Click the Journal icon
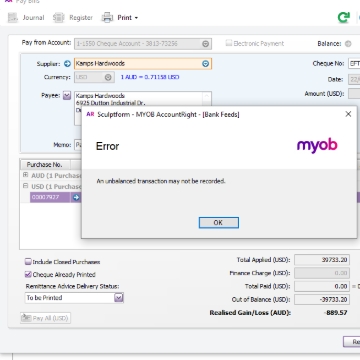 pyautogui.click(x=13, y=18)
